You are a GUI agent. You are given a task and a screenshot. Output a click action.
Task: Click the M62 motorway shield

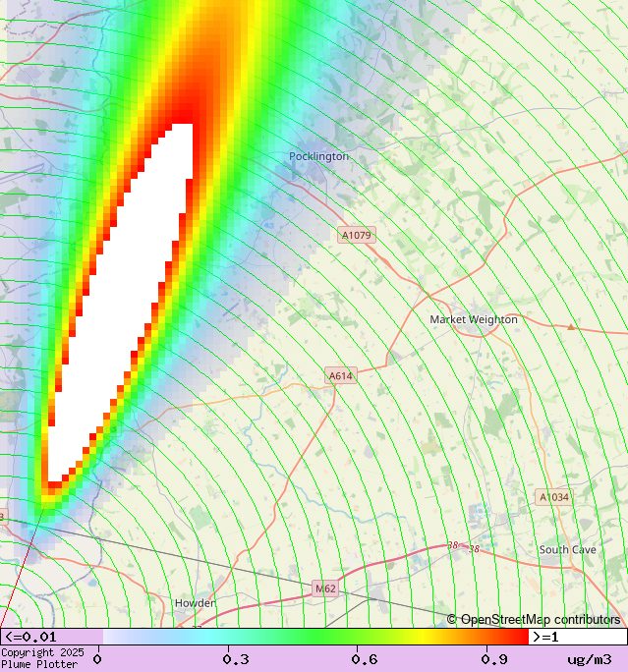pos(325,588)
